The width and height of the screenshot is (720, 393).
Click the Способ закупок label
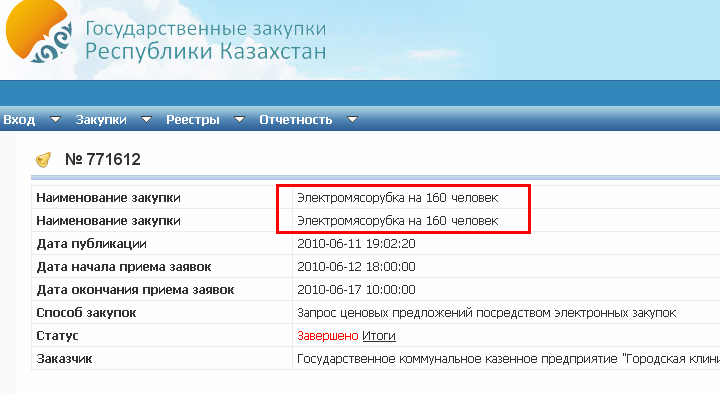86,313
